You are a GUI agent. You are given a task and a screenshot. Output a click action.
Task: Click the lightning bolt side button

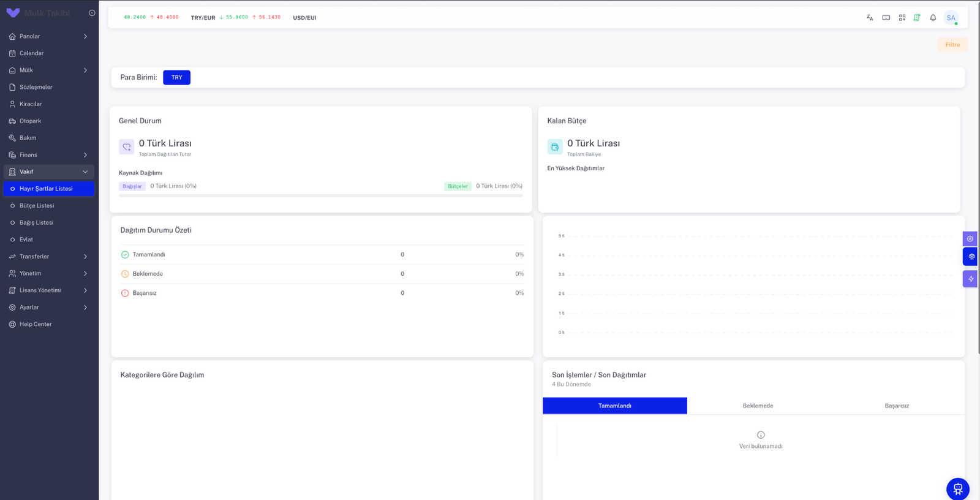coord(970,279)
